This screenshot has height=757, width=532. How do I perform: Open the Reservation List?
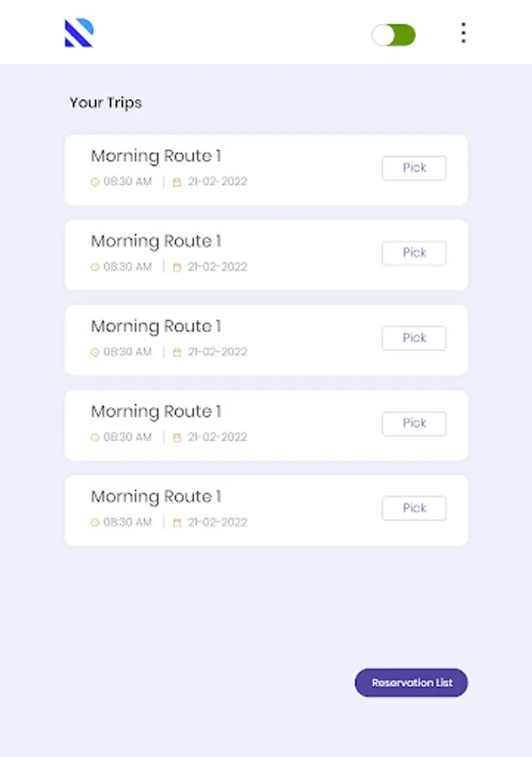(x=411, y=683)
